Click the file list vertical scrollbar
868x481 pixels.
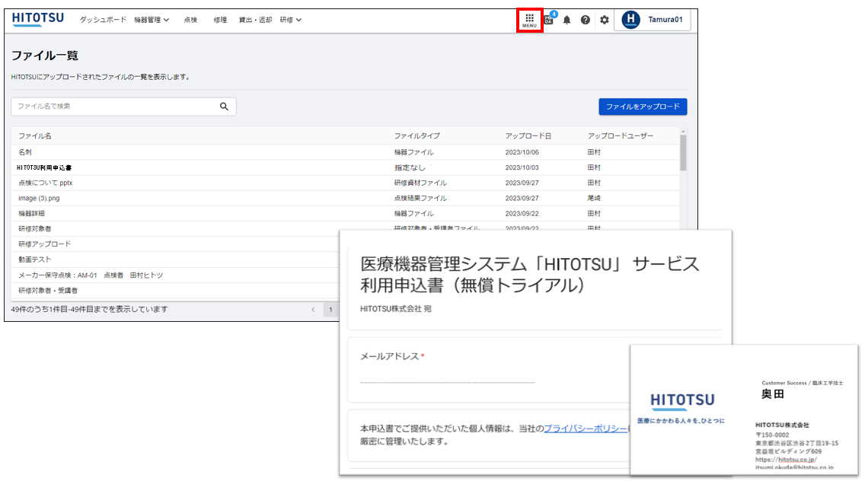683,152
